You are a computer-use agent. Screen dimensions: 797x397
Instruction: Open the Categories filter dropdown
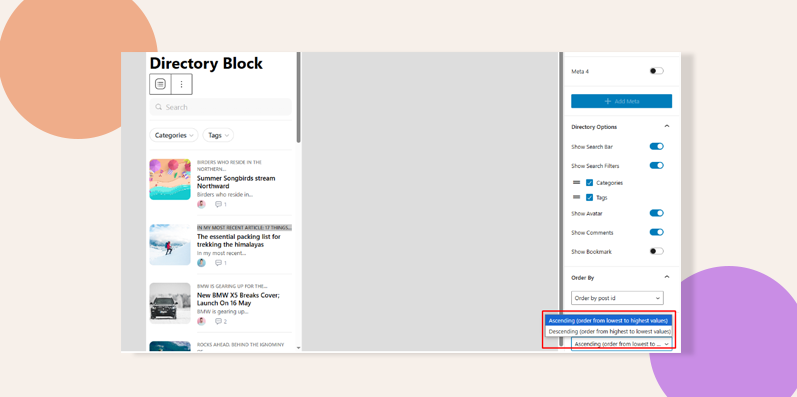click(174, 135)
